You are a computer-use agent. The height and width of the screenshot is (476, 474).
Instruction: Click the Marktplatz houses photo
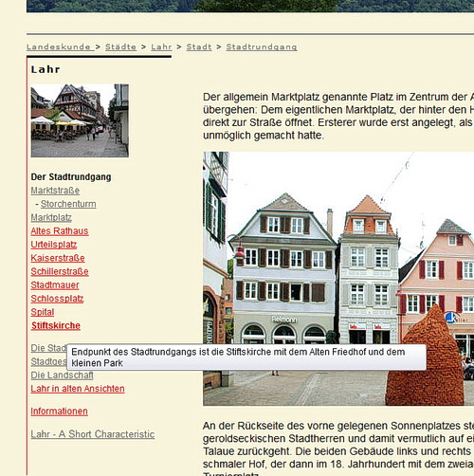point(338,279)
